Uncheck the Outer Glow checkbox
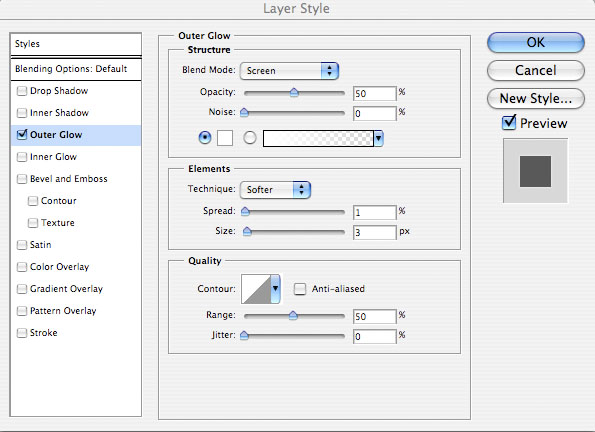This screenshot has width=595, height=432. (x=22, y=135)
